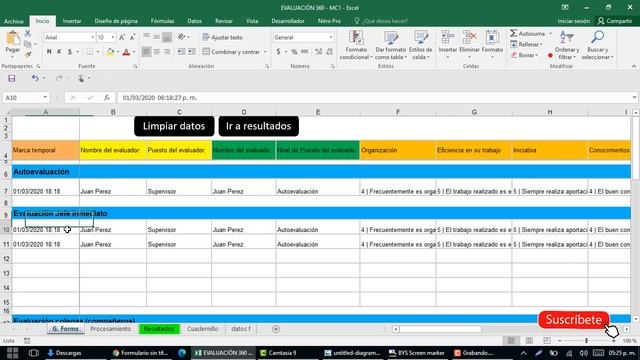640x360 pixels.
Task: Open Estilos de celda gallery
Action: click(420, 45)
